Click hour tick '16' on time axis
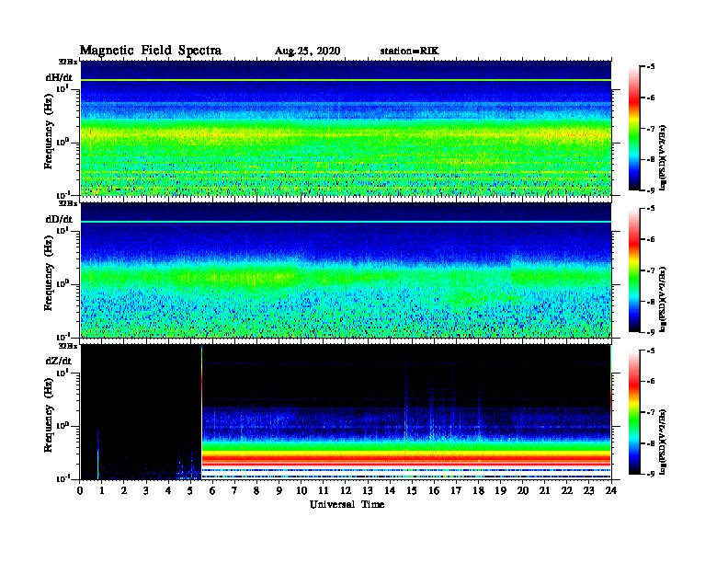 pyautogui.click(x=434, y=490)
